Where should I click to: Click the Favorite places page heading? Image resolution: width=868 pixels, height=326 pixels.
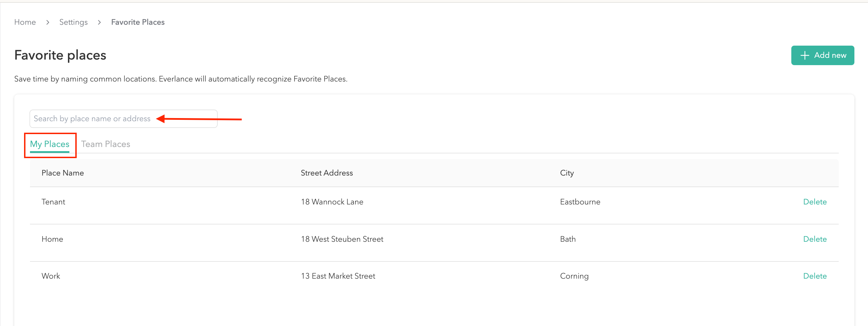(60, 55)
